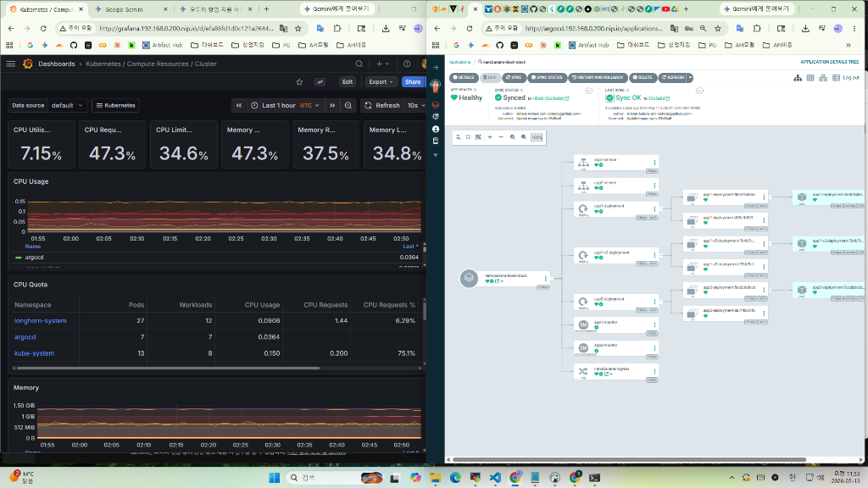Open argocd namespace link in CPU Quota

(x=25, y=337)
